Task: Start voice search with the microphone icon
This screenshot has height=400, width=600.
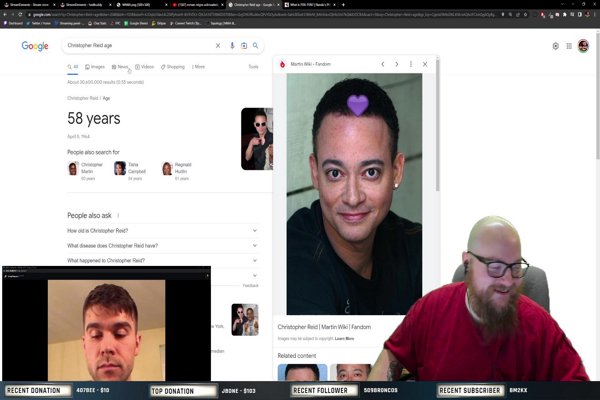Action: (x=232, y=46)
